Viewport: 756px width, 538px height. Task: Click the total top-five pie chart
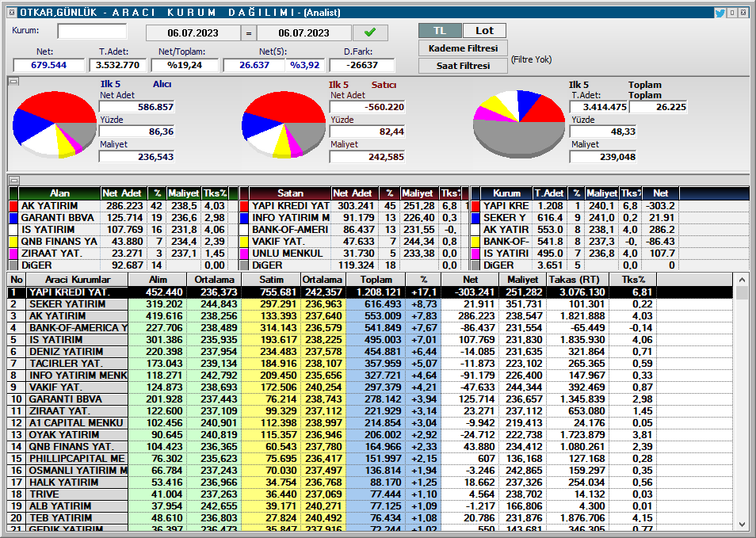pyautogui.click(x=519, y=124)
